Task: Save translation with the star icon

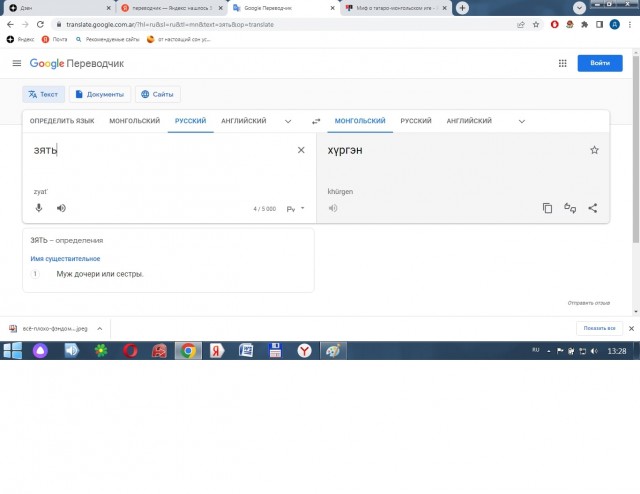Action: [x=594, y=150]
